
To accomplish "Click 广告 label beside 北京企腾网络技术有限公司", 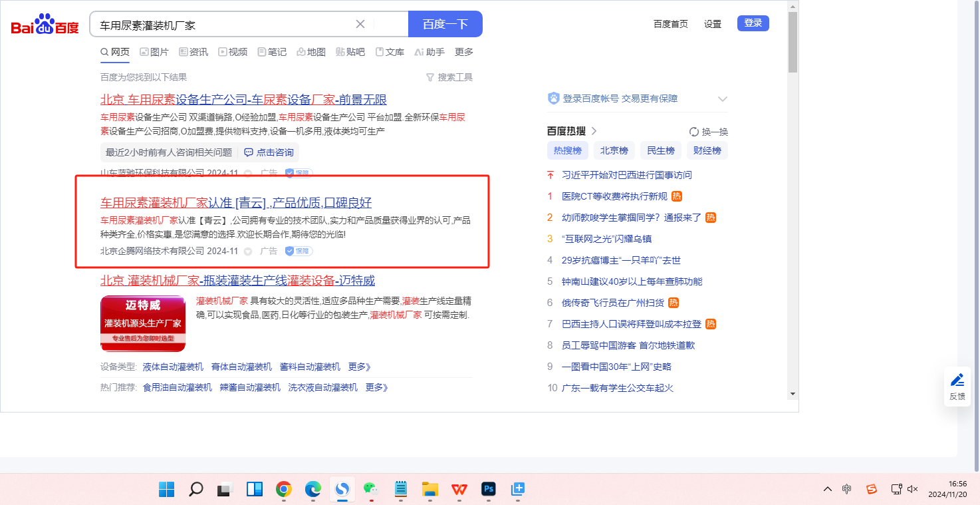I will (269, 251).
